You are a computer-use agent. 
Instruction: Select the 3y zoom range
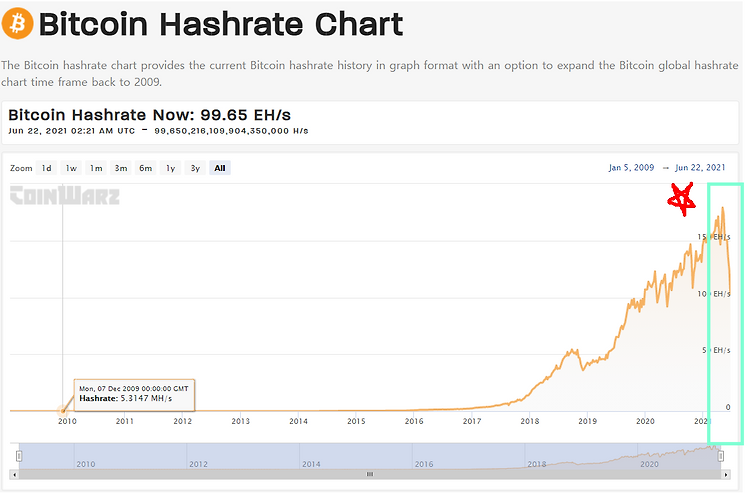[x=195, y=168]
